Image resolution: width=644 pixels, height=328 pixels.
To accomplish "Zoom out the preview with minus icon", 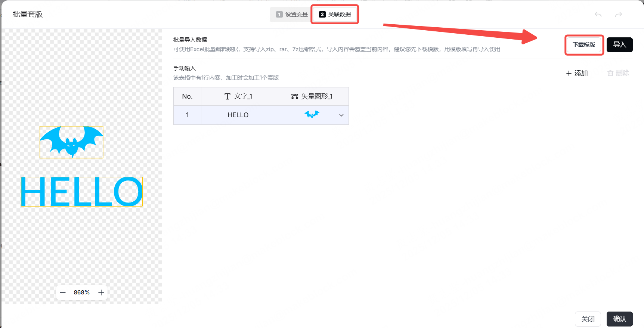I will tap(63, 293).
